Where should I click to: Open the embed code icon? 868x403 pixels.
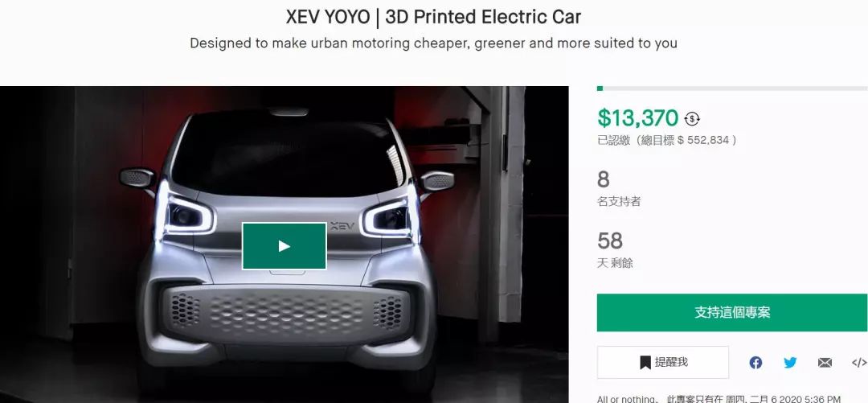[x=859, y=363]
